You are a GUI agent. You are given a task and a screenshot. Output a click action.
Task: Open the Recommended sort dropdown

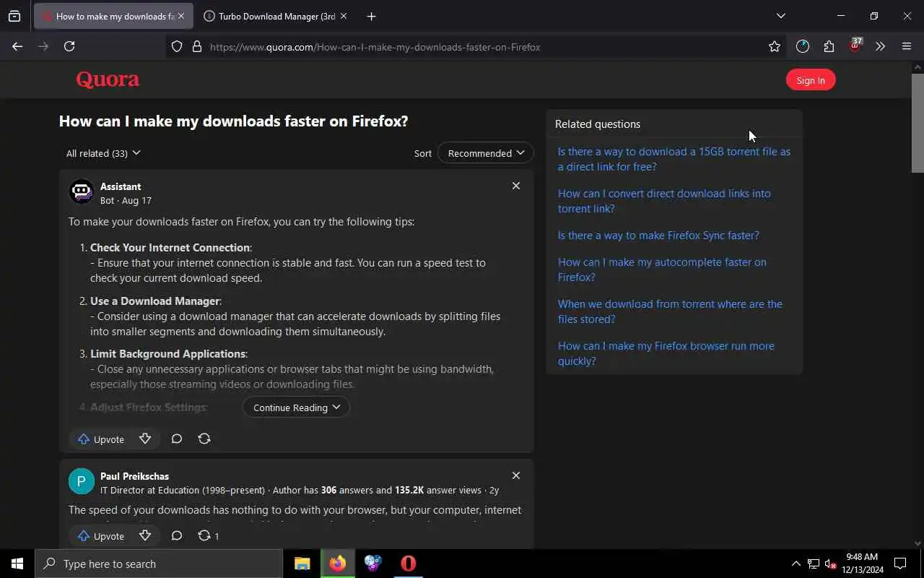point(485,153)
